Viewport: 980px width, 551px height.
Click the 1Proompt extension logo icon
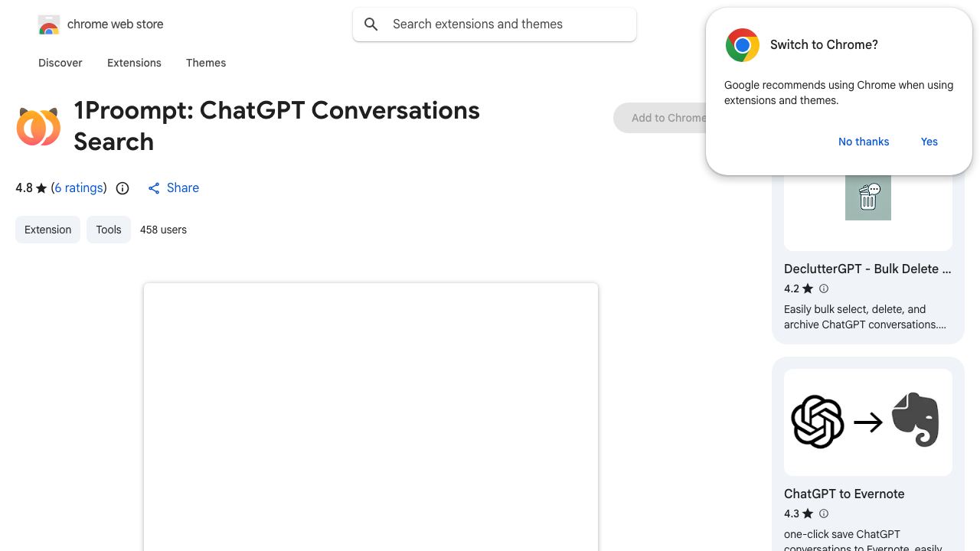[x=38, y=126]
